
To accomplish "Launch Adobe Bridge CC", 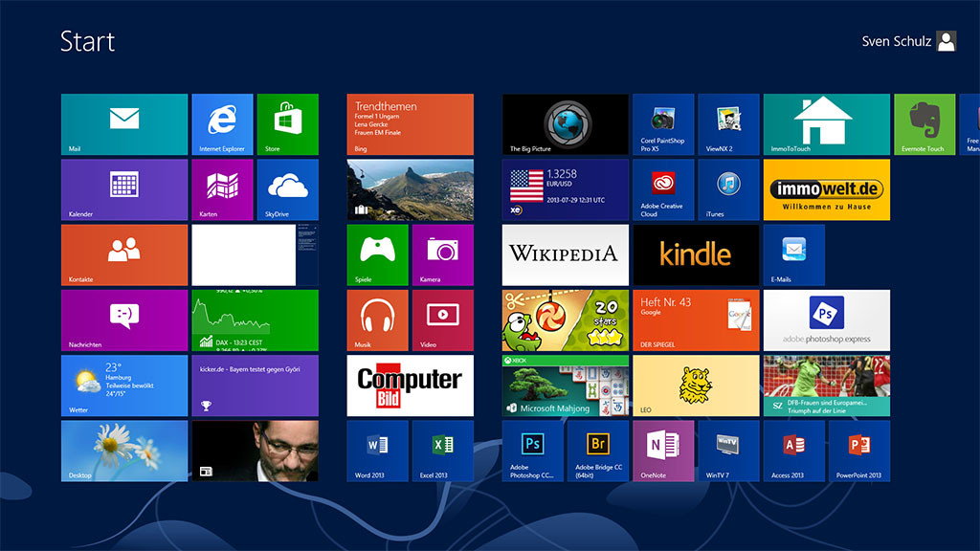I will (598, 452).
